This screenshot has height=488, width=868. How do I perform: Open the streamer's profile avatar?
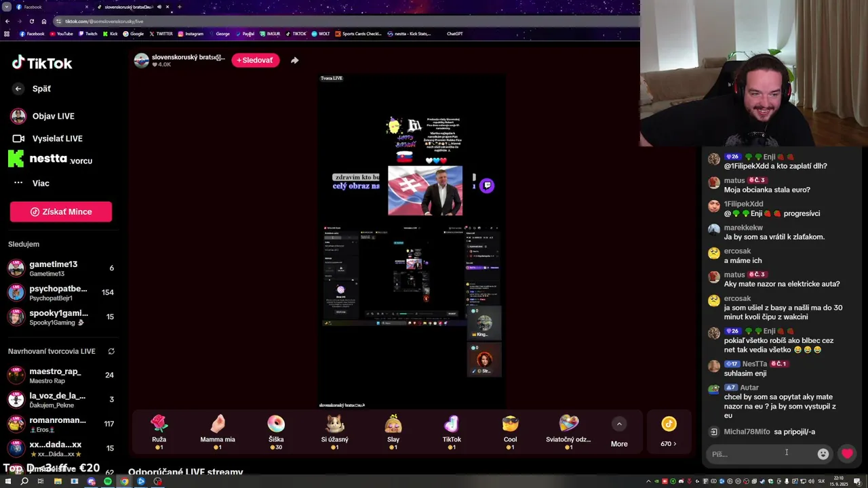(x=141, y=60)
